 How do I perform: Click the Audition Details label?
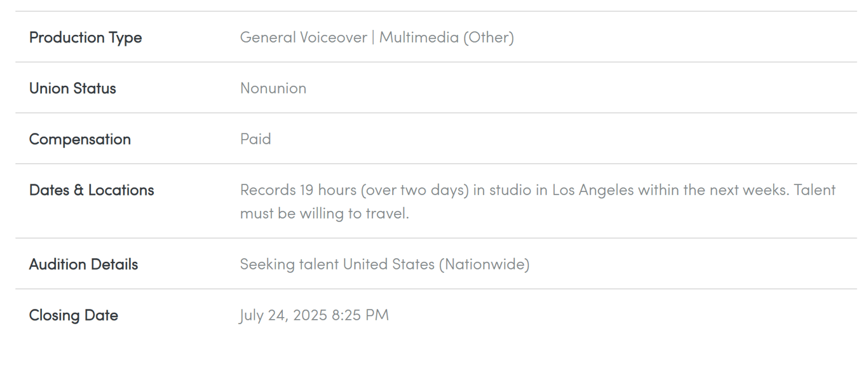[x=83, y=264]
